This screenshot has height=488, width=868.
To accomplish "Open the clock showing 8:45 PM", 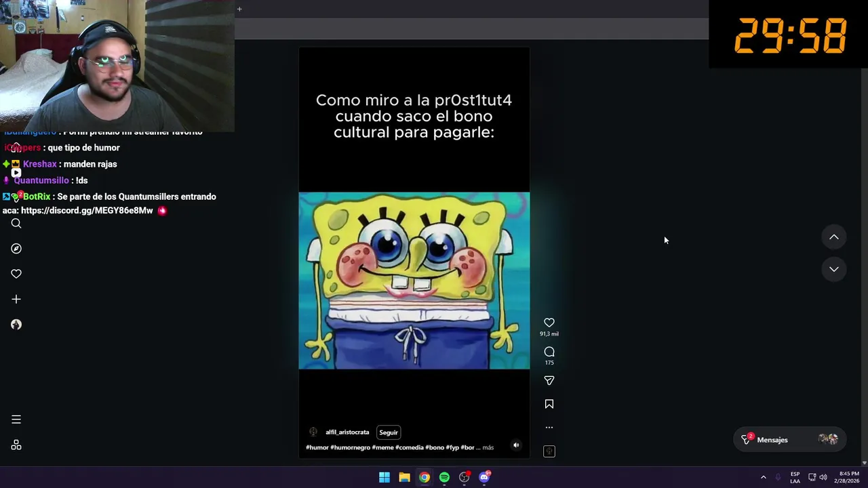I will [848, 477].
